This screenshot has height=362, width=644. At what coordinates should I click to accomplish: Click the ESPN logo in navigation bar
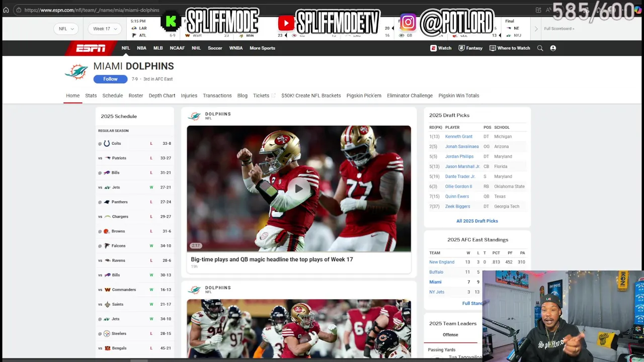pos(91,48)
